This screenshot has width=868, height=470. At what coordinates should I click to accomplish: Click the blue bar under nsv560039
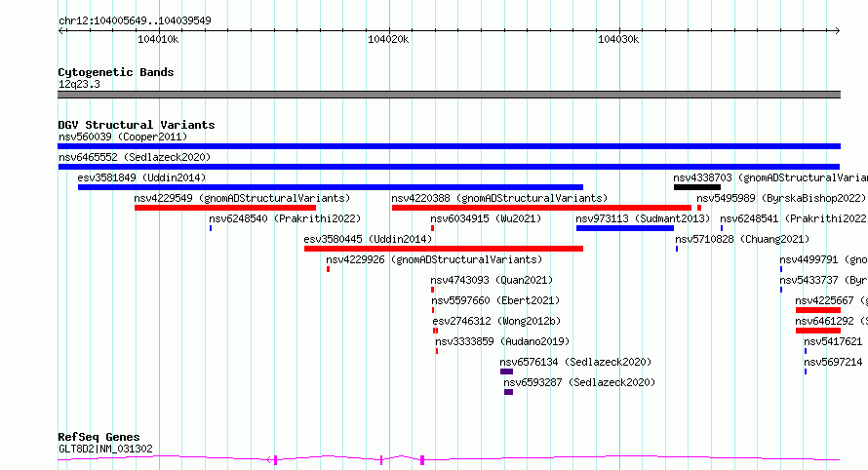click(x=449, y=146)
